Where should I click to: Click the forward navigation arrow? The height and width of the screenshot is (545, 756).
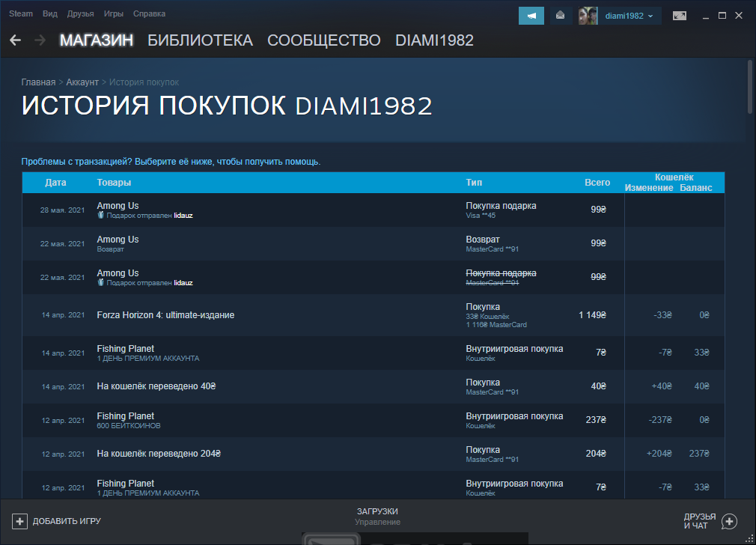point(40,40)
